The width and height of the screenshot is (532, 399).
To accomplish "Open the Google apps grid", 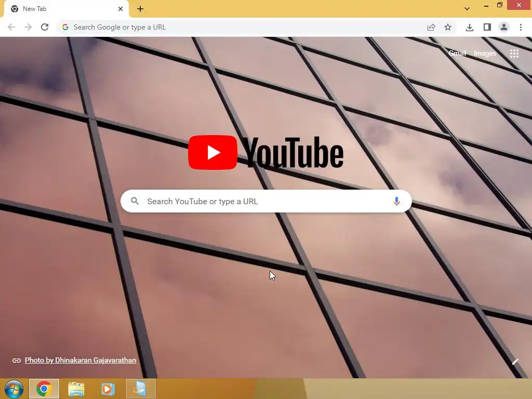I will pos(514,54).
